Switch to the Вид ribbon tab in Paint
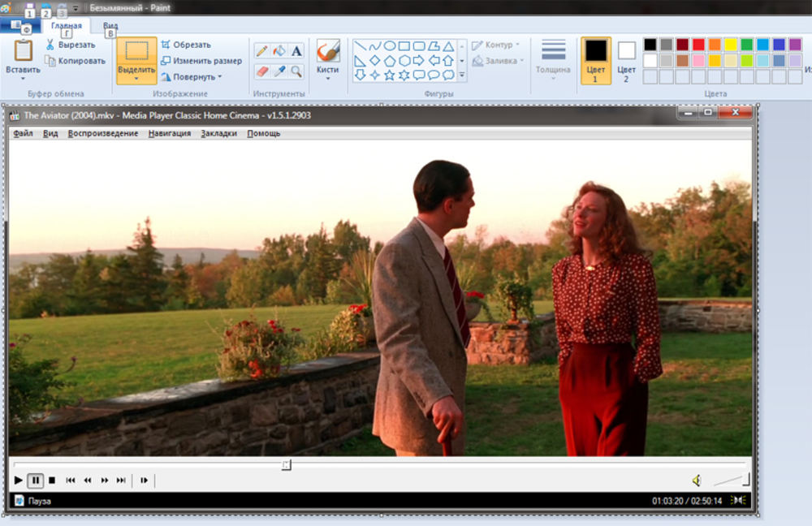This screenshot has height=526, width=812. pos(110,25)
